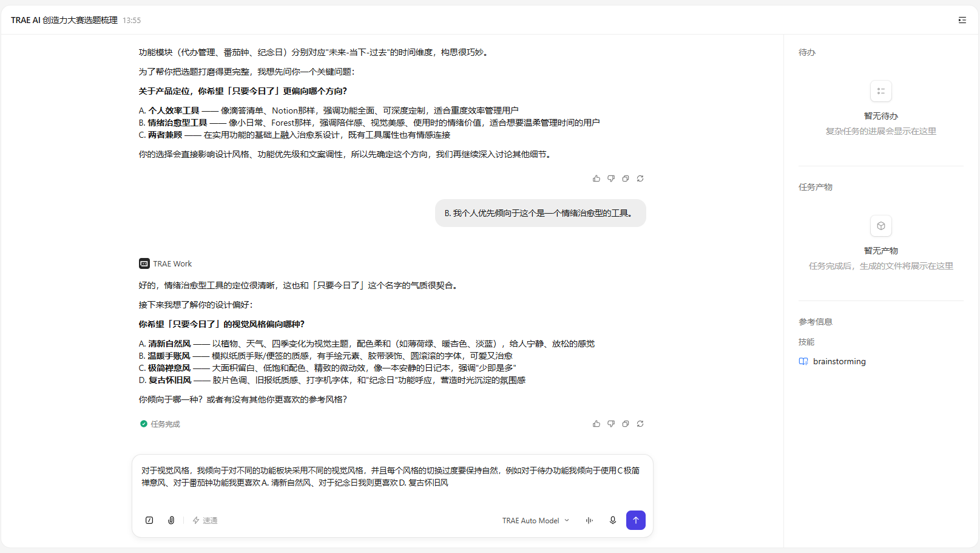Click the chat title TRAE AI 创造力大赛选题梳理
Screen dimensions: 980x553
pyautogui.click(x=64, y=20)
